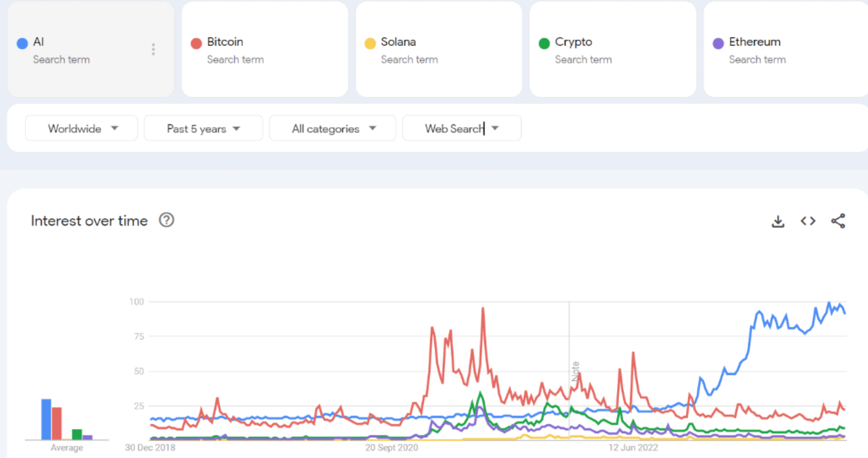
Task: Click the 12 Jun 2022 axis label
Action: click(633, 448)
